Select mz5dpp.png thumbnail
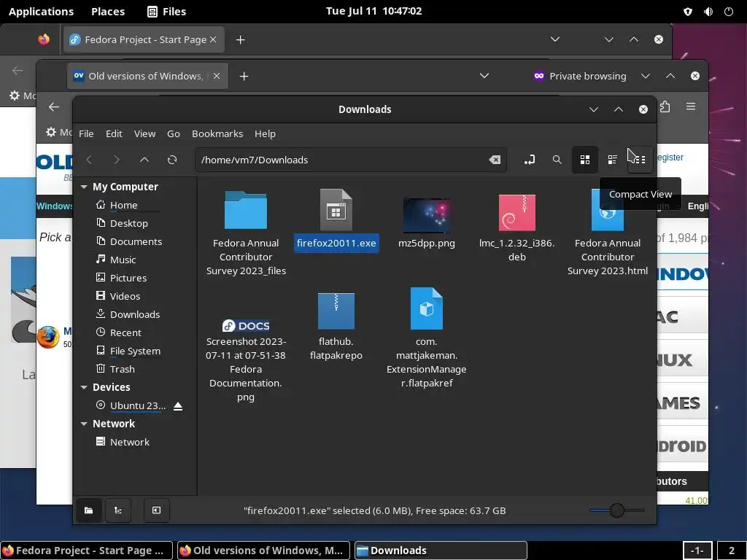Viewport: 747px width, 560px height. (x=426, y=215)
